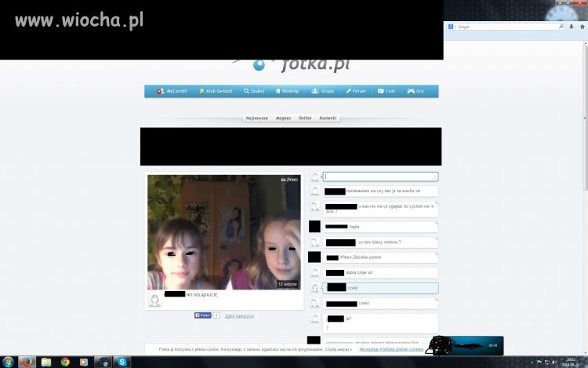The width and height of the screenshot is (588, 368).
Task: Switch to the Magnes tab
Action: coord(283,118)
